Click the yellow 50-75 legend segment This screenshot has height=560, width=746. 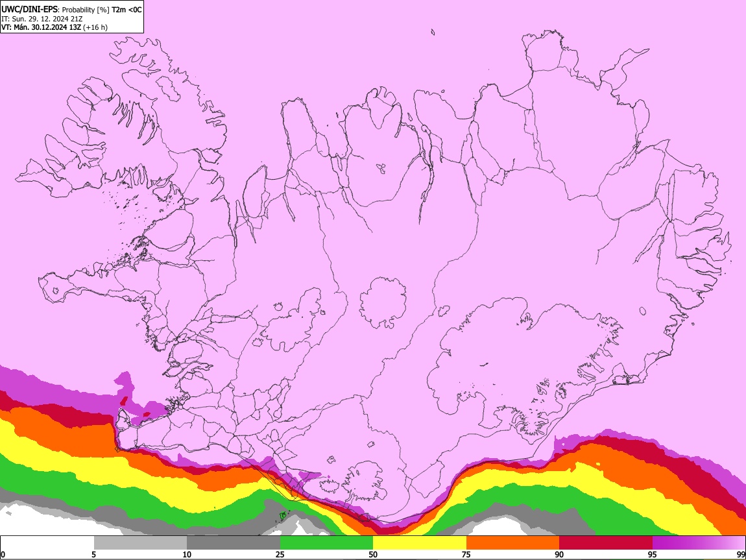point(420,543)
